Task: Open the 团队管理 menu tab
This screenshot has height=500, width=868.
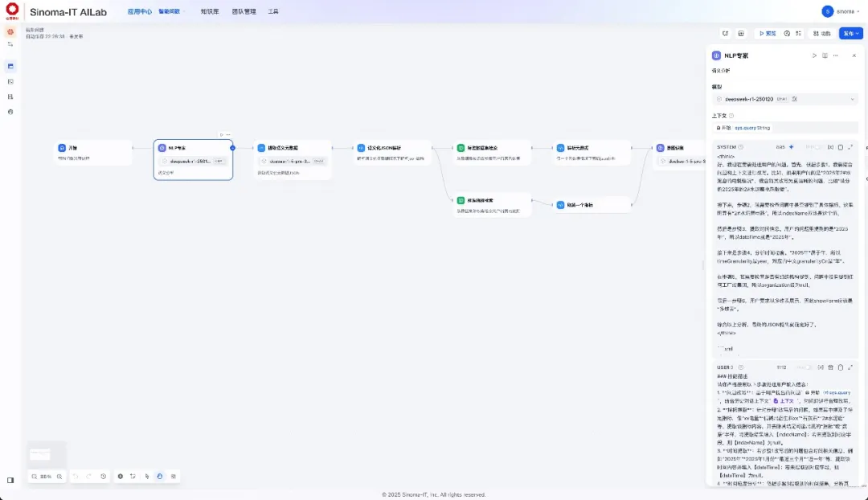Action: (x=244, y=11)
